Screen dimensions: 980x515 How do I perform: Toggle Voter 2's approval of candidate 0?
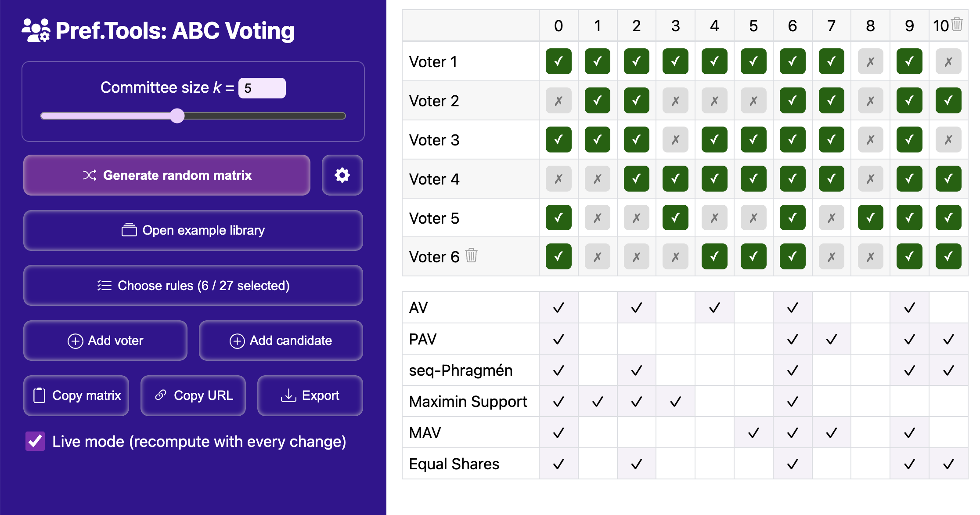[558, 101]
